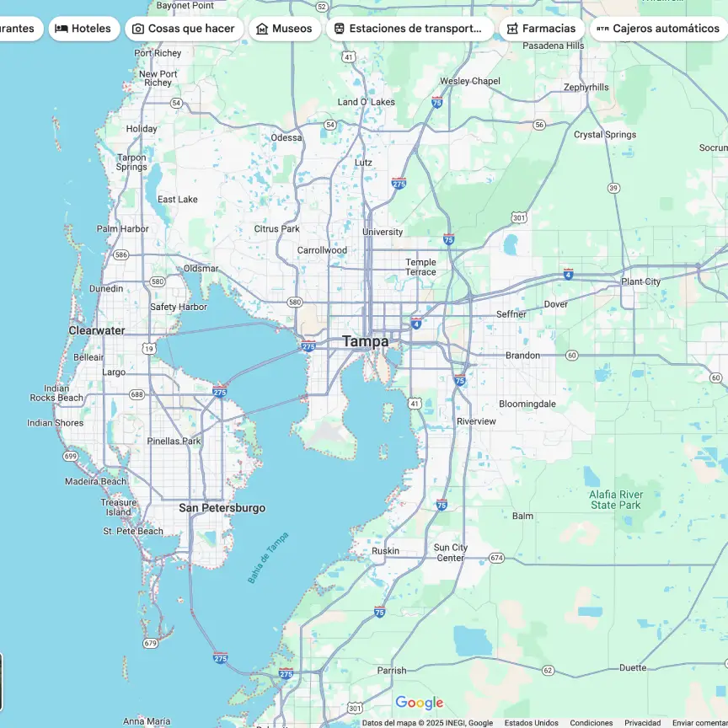Image resolution: width=728 pixels, height=728 pixels.
Task: Click the route 39 highway shield
Action: click(613, 188)
